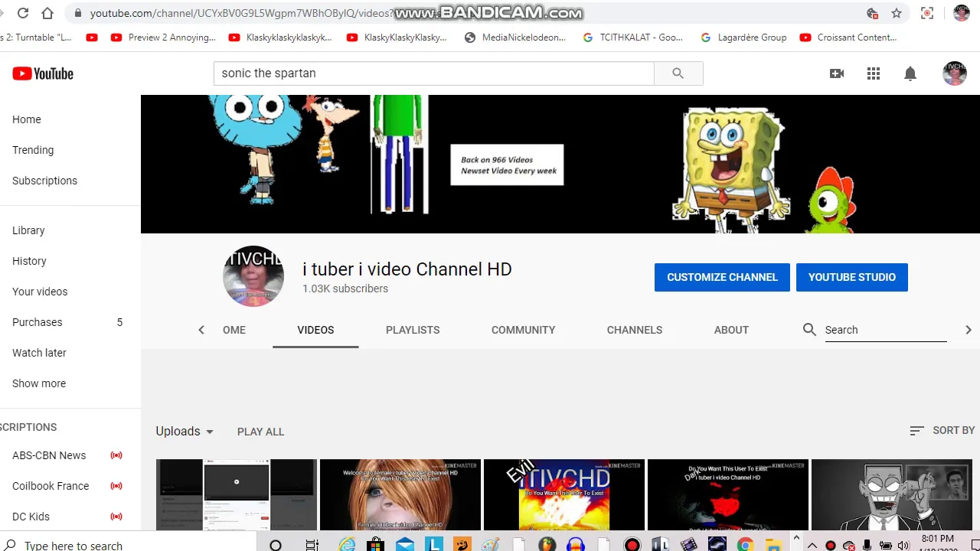Reload the page in Chrome
This screenshot has width=980, height=551.
pyautogui.click(x=23, y=13)
